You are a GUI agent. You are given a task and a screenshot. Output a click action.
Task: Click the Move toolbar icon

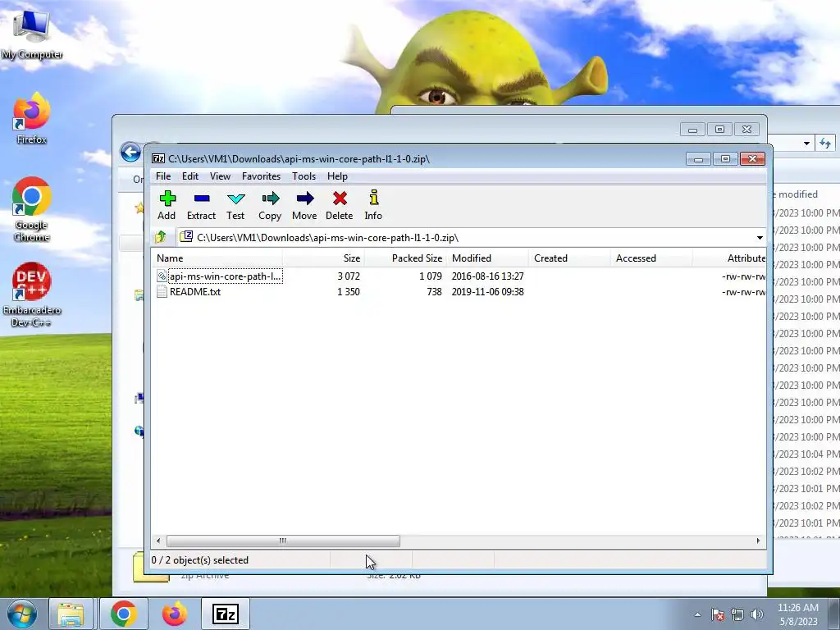[x=304, y=205]
